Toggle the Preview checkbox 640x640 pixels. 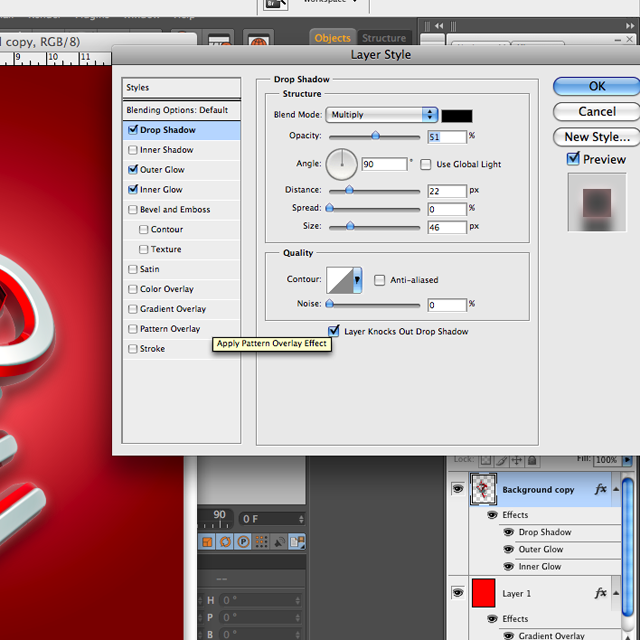click(x=573, y=159)
